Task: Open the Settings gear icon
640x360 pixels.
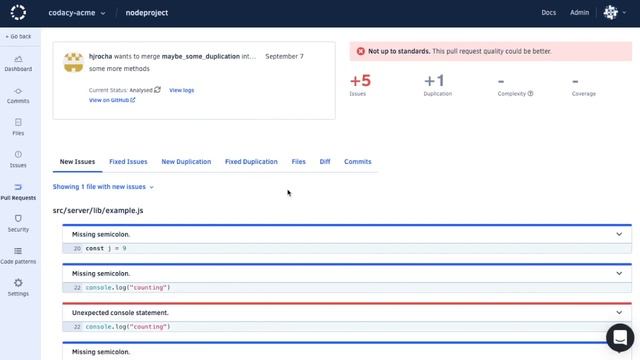Action: (x=18, y=282)
